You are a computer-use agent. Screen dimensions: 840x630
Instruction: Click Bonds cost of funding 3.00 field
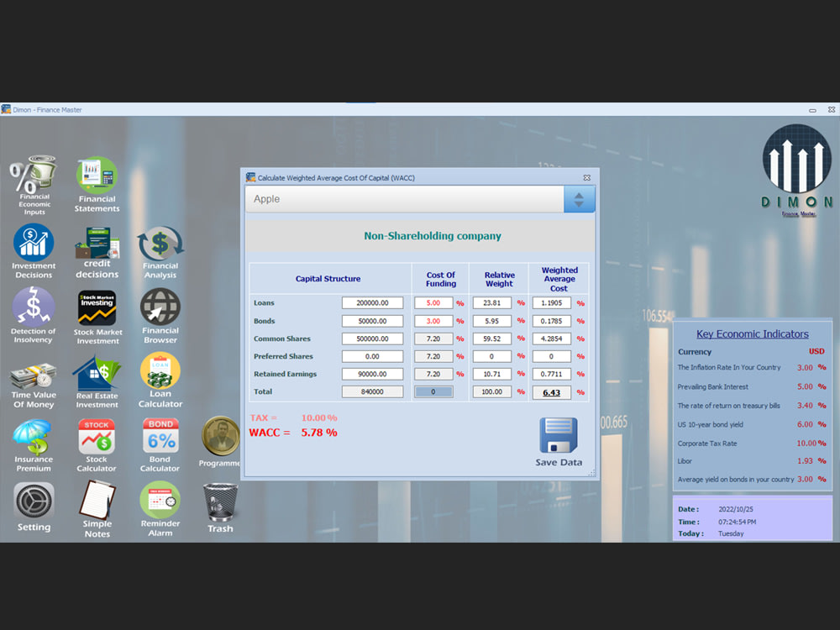tap(433, 321)
